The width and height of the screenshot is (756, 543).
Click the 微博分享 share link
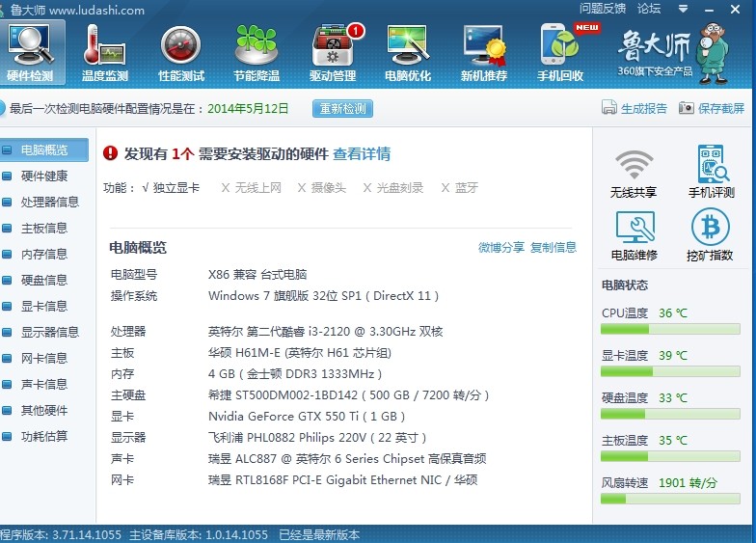[x=501, y=247]
